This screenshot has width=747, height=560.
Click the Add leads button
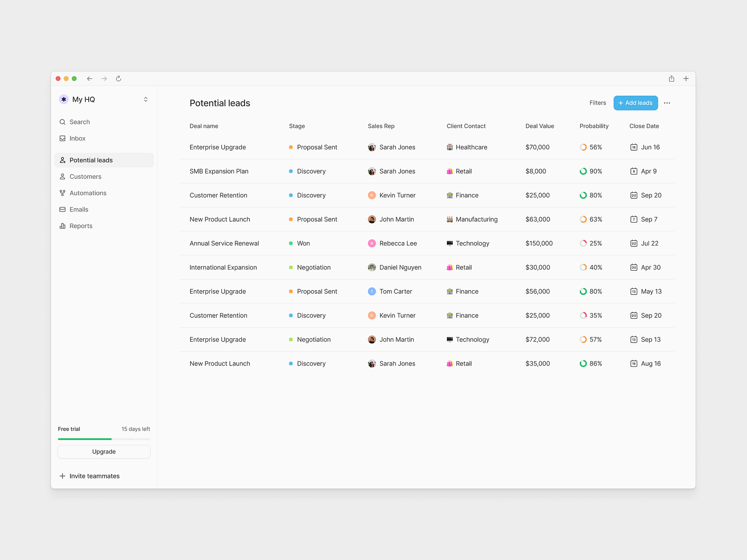click(x=635, y=103)
